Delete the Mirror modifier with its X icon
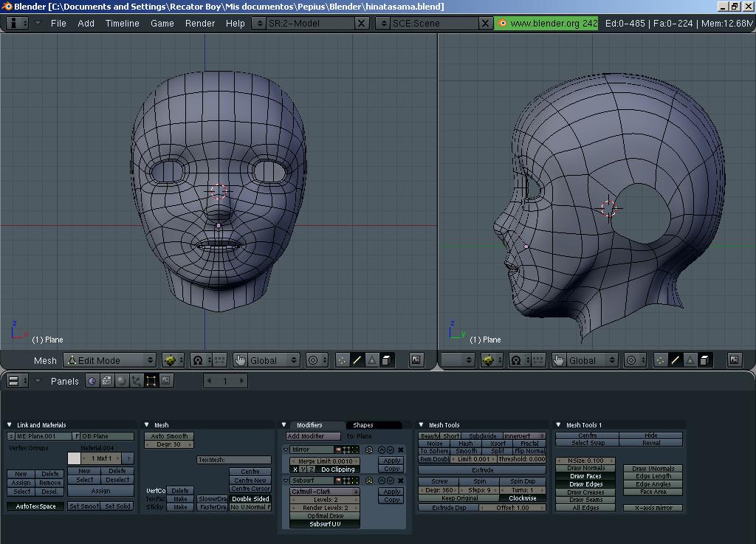The height and width of the screenshot is (544, 756). click(401, 450)
